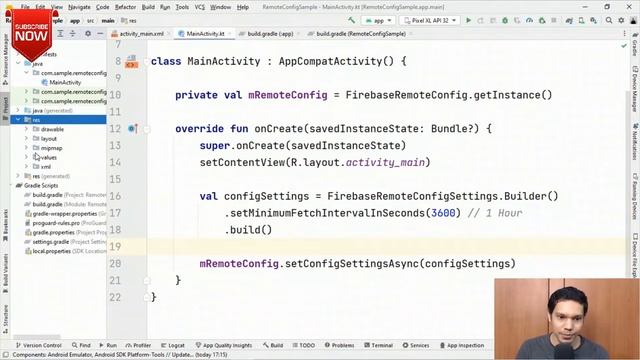Expand the xml folder chevron
The height and width of the screenshot is (360, 640).
click(x=27, y=167)
